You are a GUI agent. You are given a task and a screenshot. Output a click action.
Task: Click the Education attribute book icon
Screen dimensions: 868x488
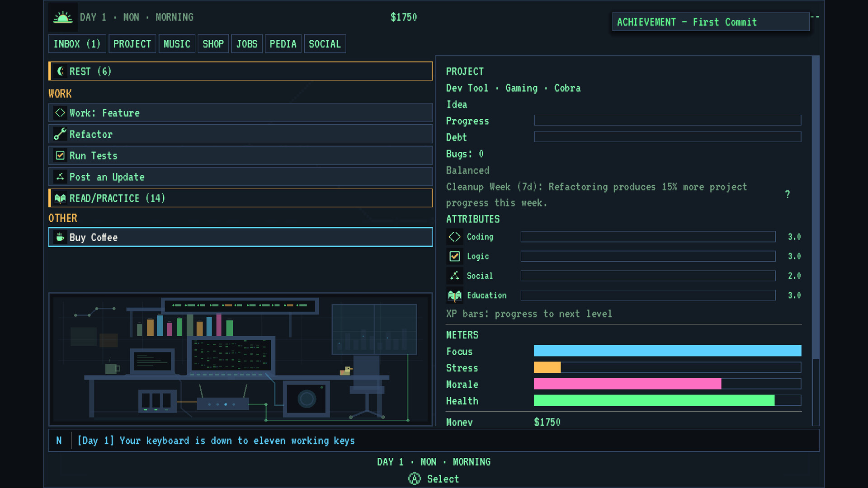click(455, 296)
